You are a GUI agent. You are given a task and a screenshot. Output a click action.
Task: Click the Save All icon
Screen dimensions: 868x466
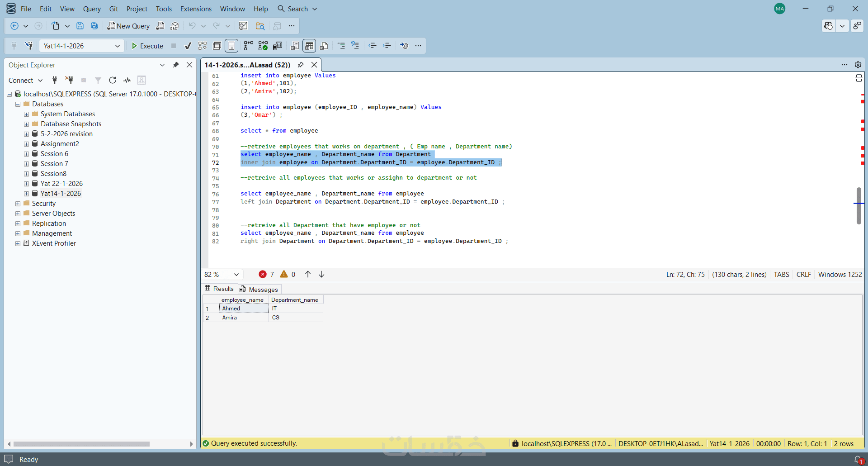[94, 26]
